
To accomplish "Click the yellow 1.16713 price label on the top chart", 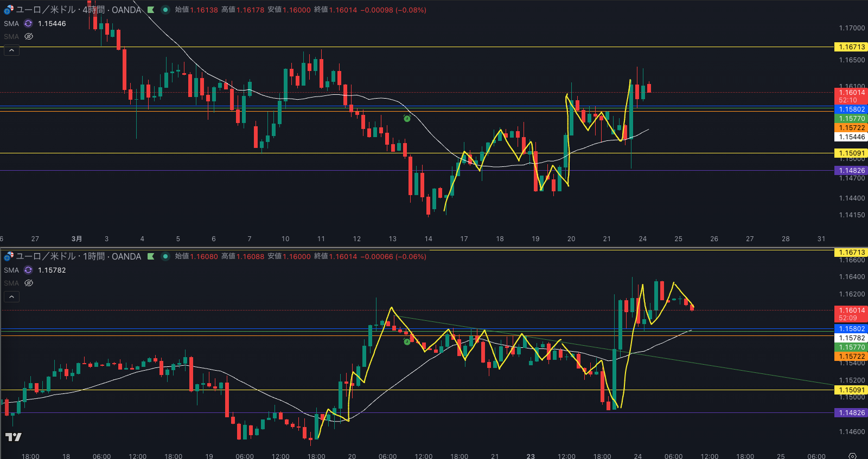I will [851, 47].
